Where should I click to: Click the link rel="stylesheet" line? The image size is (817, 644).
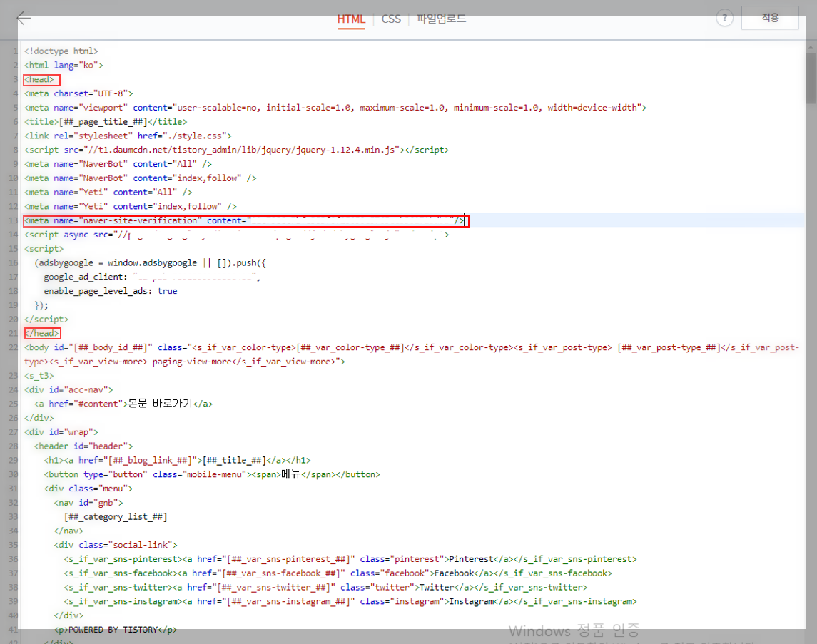(128, 136)
